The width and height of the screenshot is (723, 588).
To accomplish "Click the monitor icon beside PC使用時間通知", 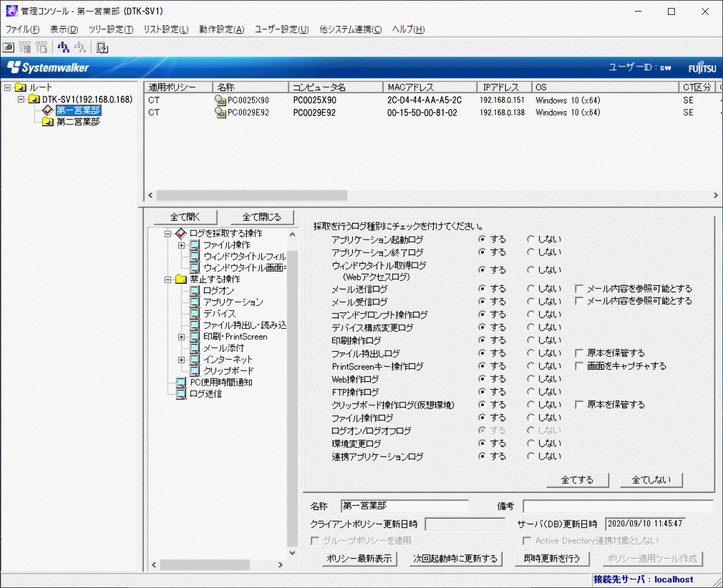I will click(x=181, y=382).
